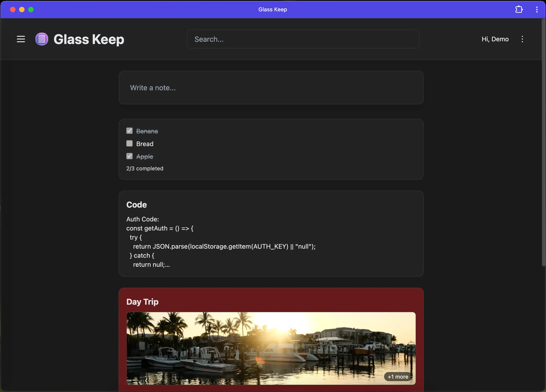Click the Glass Keep heading text
This screenshot has width=546, height=392.
(x=89, y=39)
